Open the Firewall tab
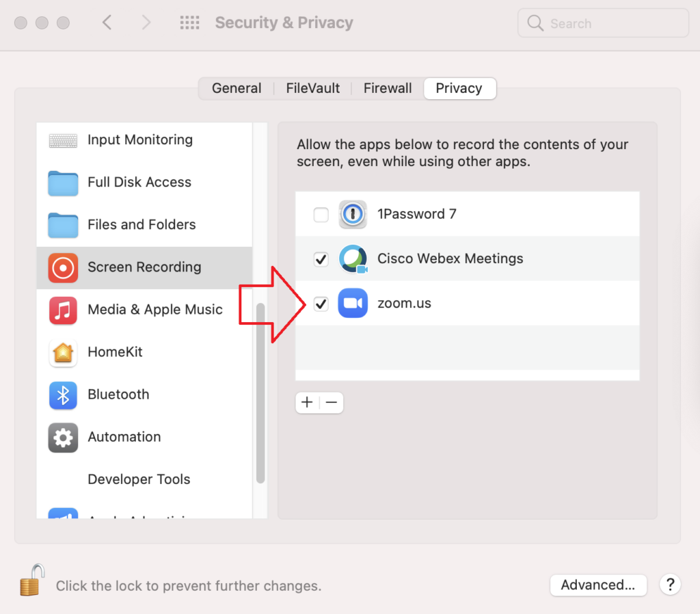Screen dimensions: 700x614 (388, 88)
